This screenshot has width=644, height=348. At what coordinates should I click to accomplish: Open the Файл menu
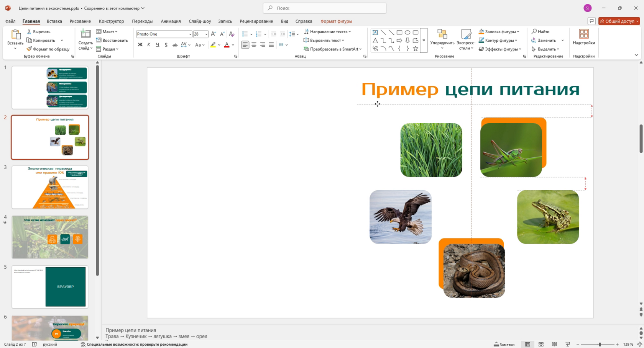(10, 21)
